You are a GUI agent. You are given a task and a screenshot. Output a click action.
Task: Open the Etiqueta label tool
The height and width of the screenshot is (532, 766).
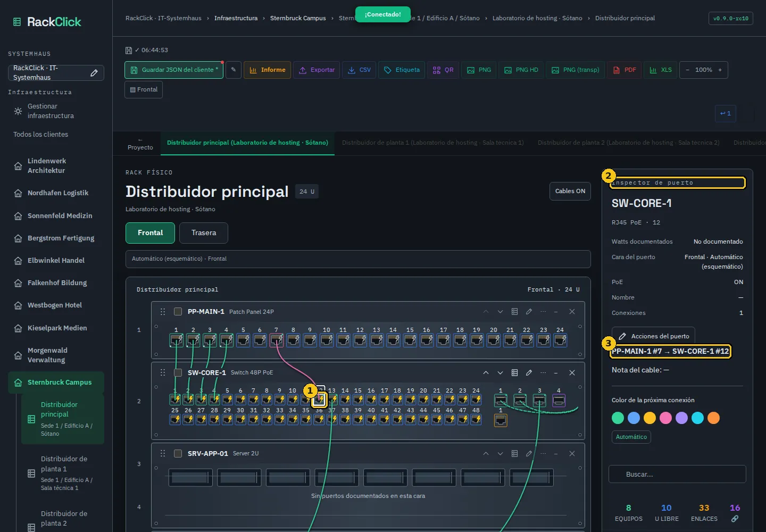click(x=402, y=70)
